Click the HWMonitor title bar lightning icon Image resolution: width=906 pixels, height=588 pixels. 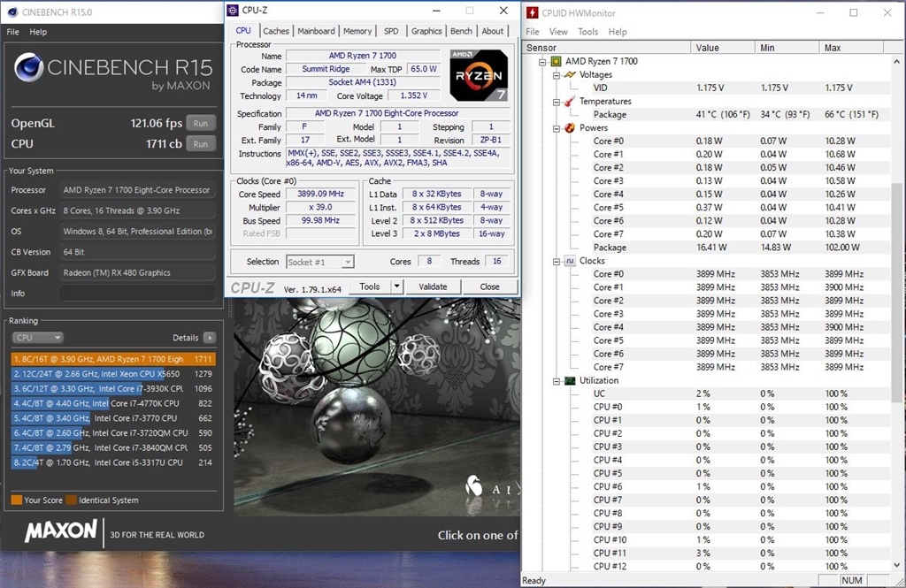point(532,12)
